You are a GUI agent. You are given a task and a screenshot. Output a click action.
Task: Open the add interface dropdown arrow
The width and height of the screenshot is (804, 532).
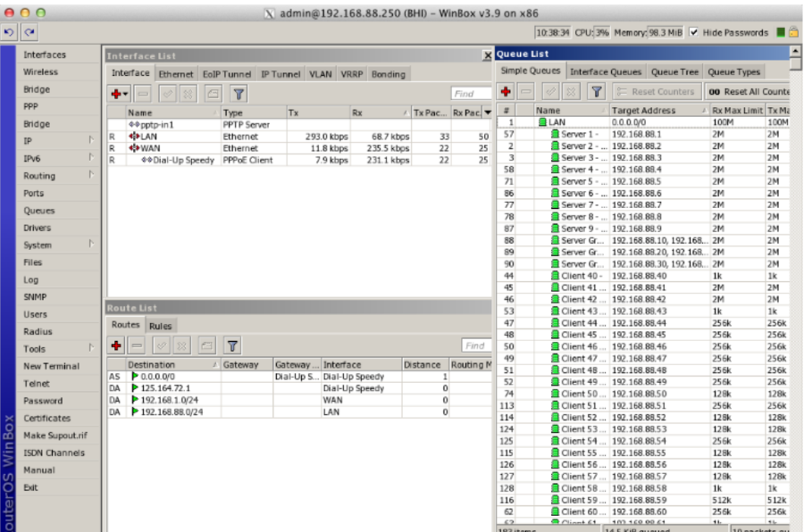126,95
